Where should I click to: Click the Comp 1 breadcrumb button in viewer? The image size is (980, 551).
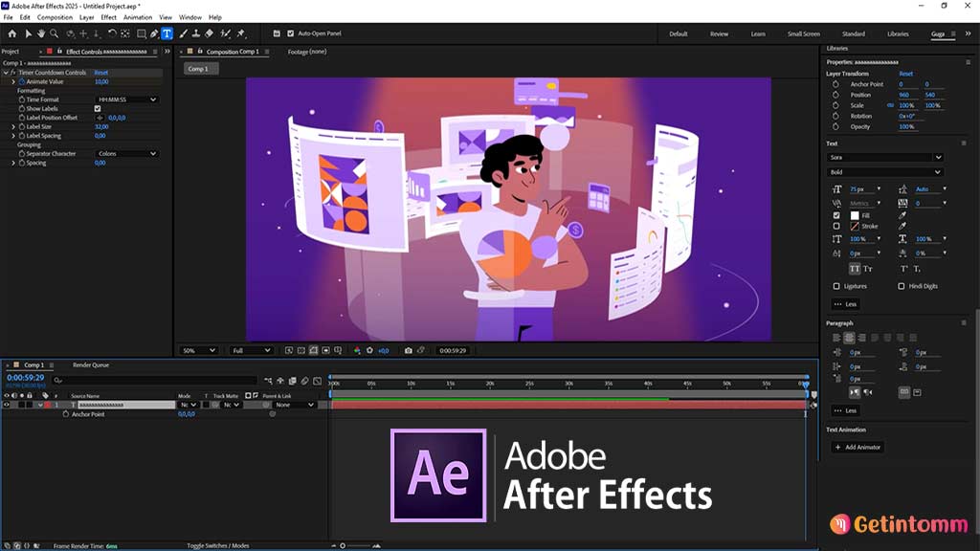click(201, 69)
